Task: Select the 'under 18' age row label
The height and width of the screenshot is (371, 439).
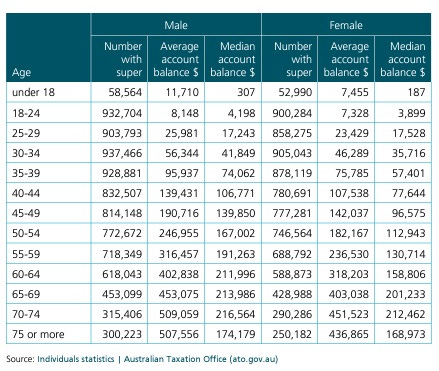Action: pyautogui.click(x=33, y=92)
